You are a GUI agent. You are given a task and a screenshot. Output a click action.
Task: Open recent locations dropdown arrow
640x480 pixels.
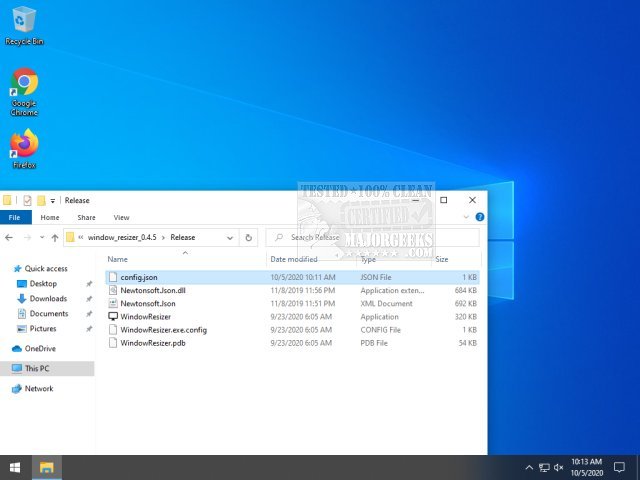coord(42,238)
